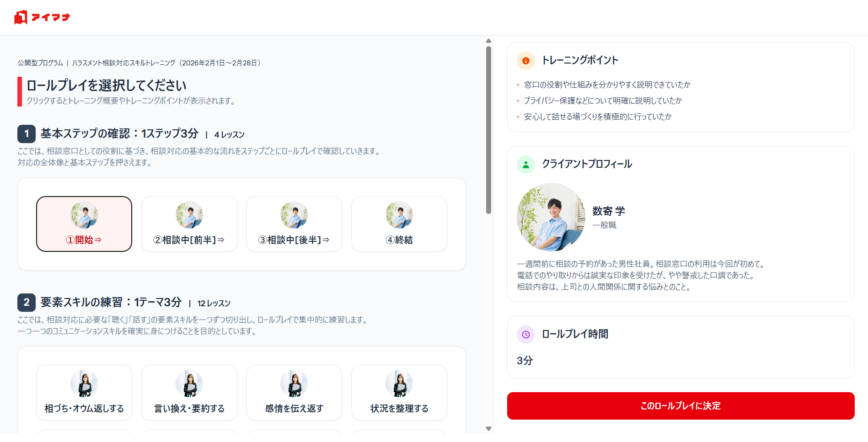Open the 相づち・オウム返しする lesson card
868x442 pixels.
(84, 393)
